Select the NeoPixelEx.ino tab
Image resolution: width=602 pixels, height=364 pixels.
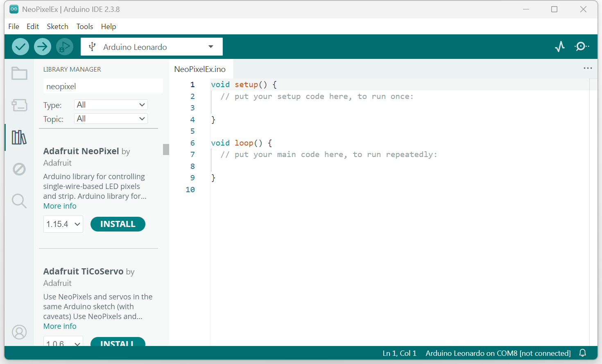[200, 69]
